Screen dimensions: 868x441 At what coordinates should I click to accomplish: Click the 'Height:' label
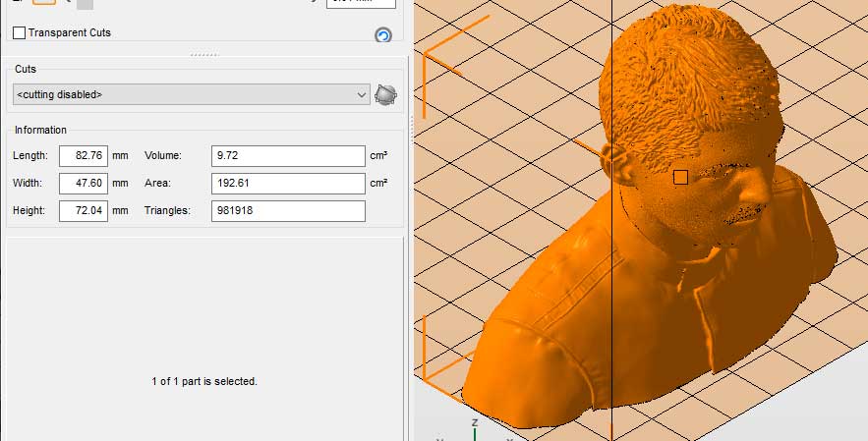tap(29, 211)
